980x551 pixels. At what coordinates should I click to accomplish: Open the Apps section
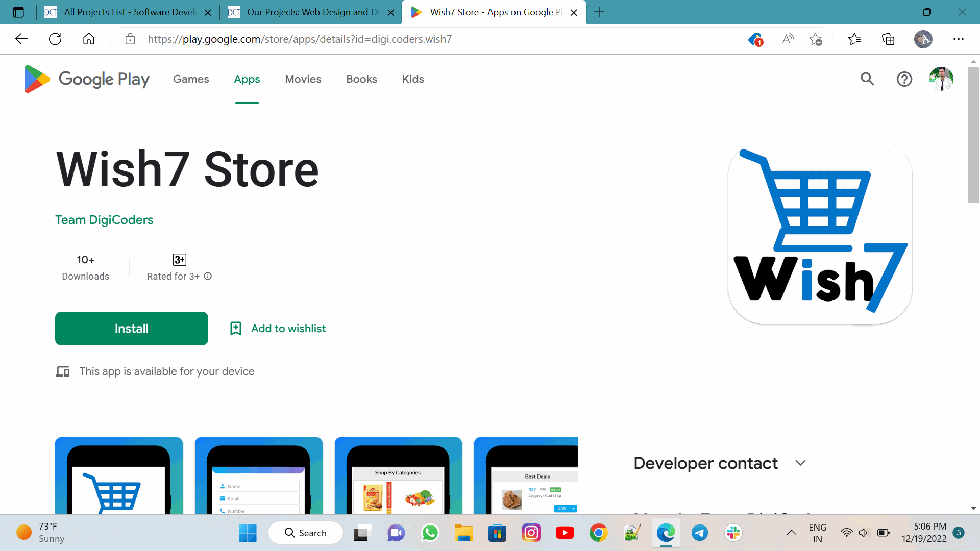click(x=247, y=79)
